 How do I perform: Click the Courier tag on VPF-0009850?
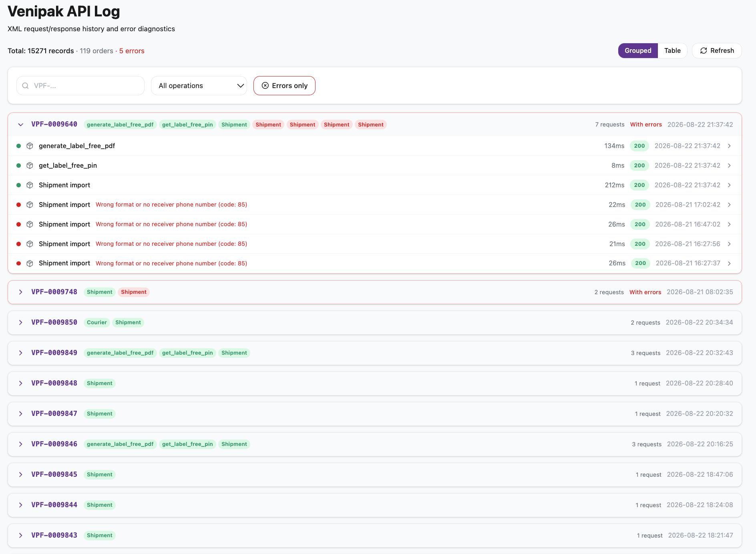(x=97, y=323)
